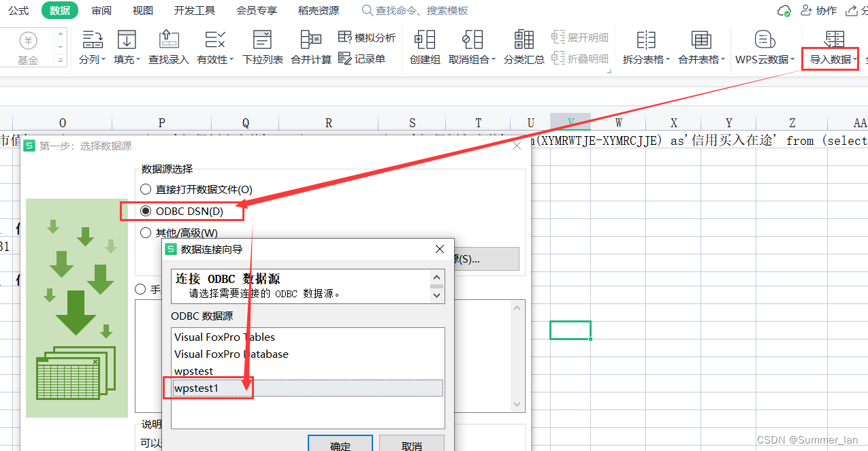The image size is (868, 451).
Task: Select the ODBC DSN(D) radio button
Action: click(x=145, y=211)
